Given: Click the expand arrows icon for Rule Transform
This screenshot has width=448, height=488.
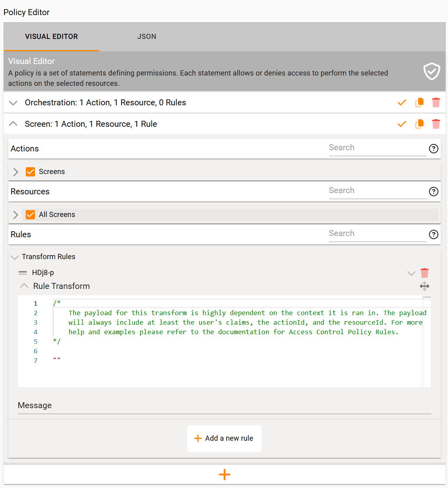Looking at the screenshot, I should (x=425, y=286).
